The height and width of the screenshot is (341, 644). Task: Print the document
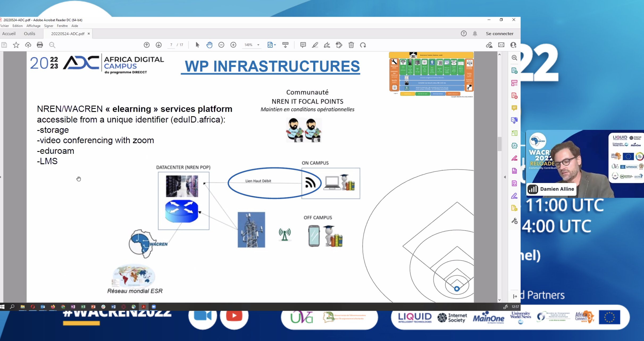point(40,45)
